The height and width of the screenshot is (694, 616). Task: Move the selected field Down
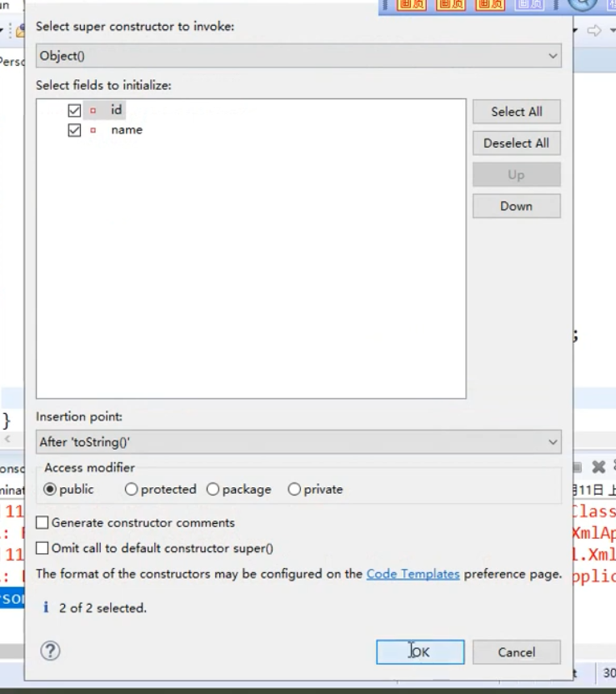[x=517, y=206]
